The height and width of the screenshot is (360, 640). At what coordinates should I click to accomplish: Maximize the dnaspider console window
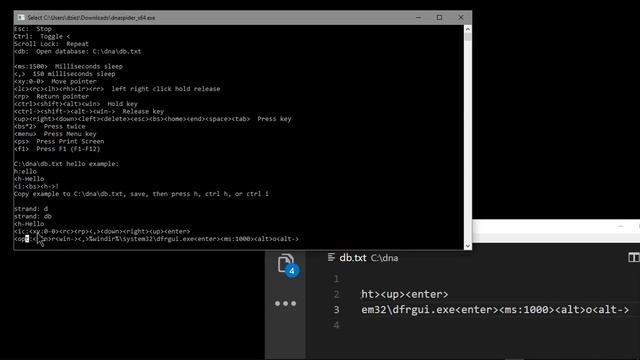point(439,18)
